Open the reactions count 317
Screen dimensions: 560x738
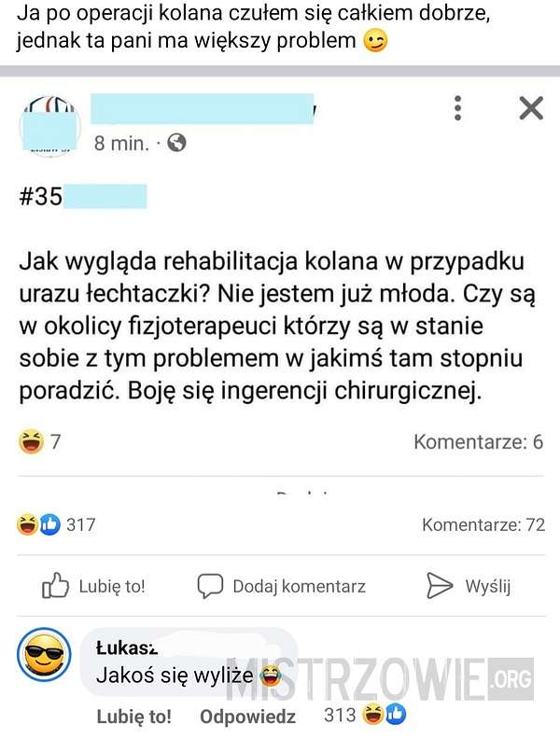click(81, 524)
